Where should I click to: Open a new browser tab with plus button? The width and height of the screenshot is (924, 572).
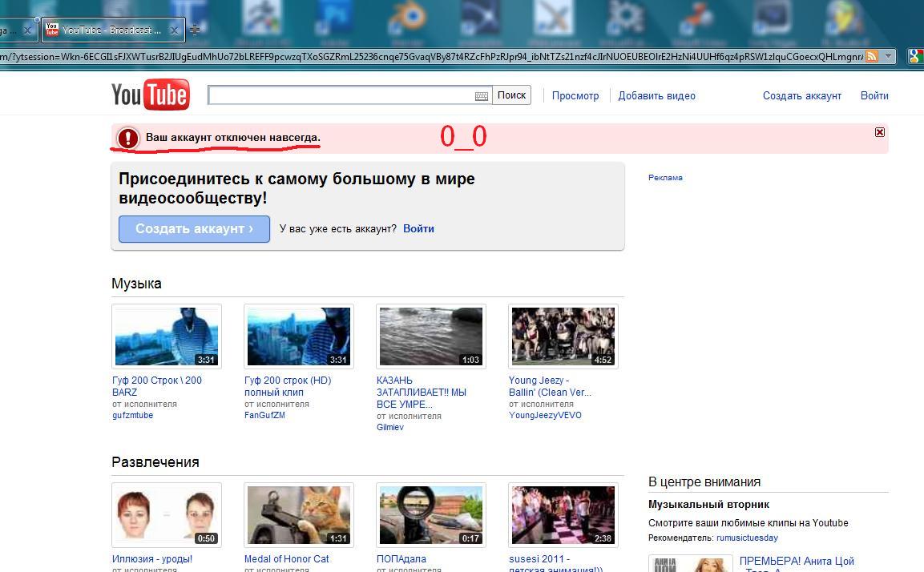point(195,30)
